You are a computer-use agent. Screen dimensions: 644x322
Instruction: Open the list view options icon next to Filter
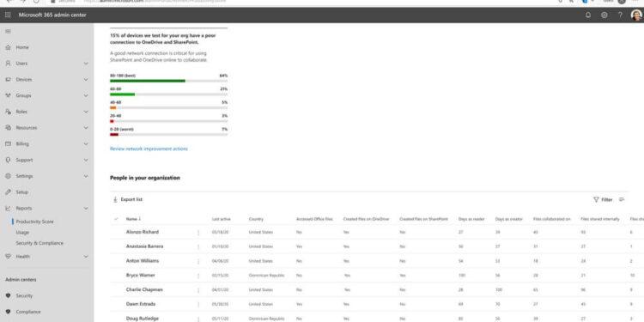(622, 199)
